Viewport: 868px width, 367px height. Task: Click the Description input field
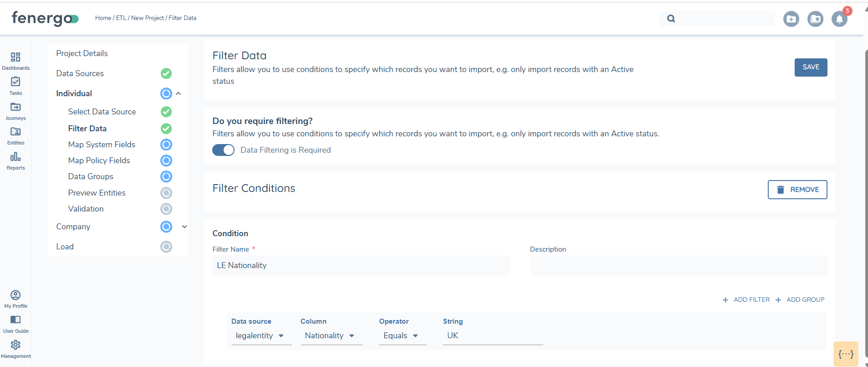pyautogui.click(x=678, y=265)
